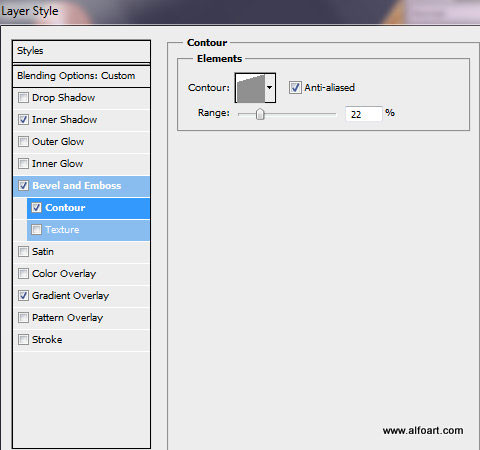Screen dimensions: 480x450
Task: Select the Contour label in list
Action: [65, 208]
